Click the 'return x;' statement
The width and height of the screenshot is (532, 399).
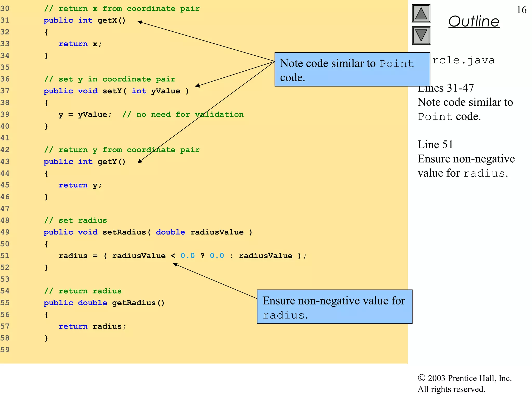coord(80,44)
